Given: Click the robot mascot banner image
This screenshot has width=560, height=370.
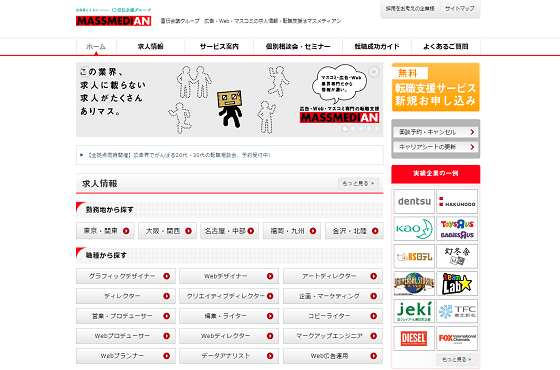Looking at the screenshot, I should pos(229,100).
